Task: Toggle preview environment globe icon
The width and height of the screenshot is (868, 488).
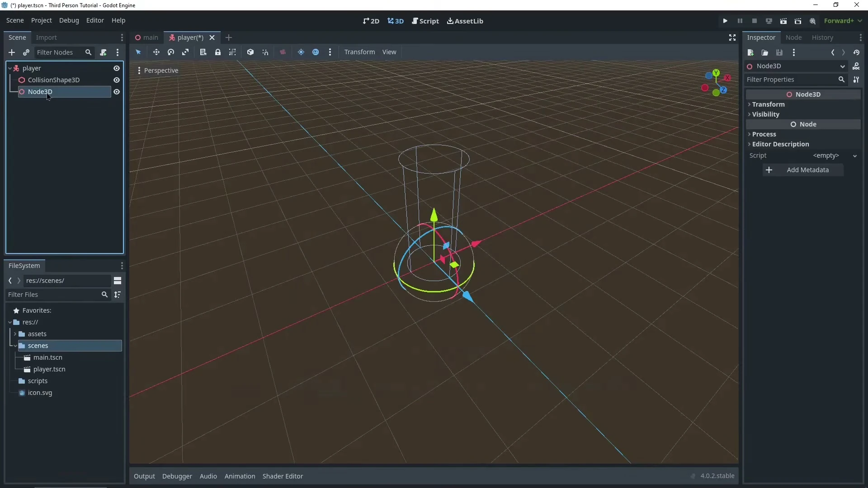Action: click(316, 52)
